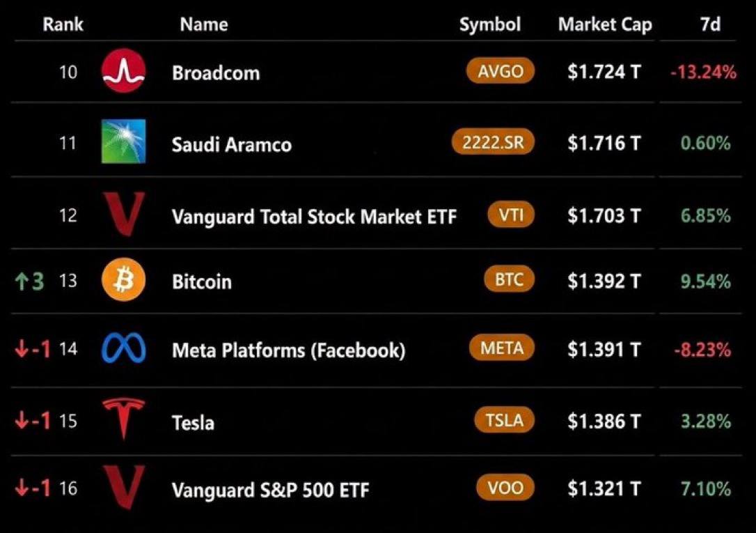Screen dimensions: 756x533
Task: Click Broadcom's -13.24% weekly change
Action: click(704, 72)
